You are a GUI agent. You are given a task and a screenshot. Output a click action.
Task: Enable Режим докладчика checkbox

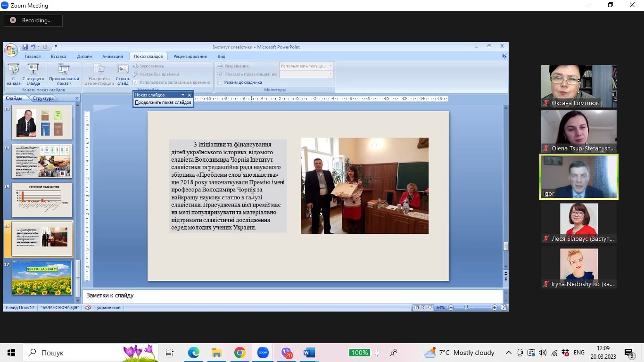(x=220, y=82)
